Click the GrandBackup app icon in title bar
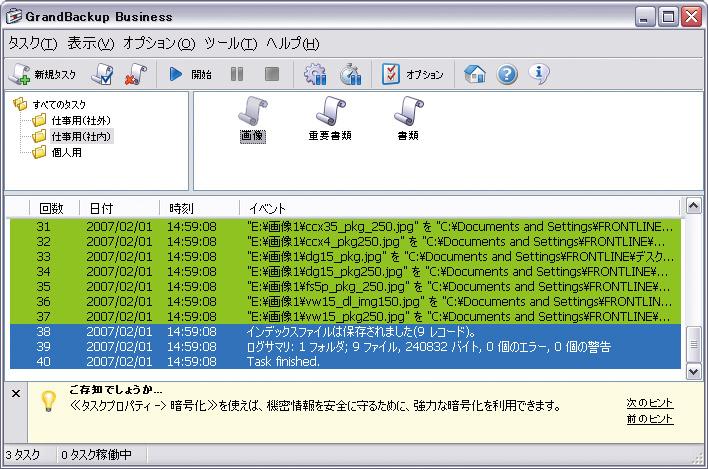708x469 pixels. pos(14,17)
